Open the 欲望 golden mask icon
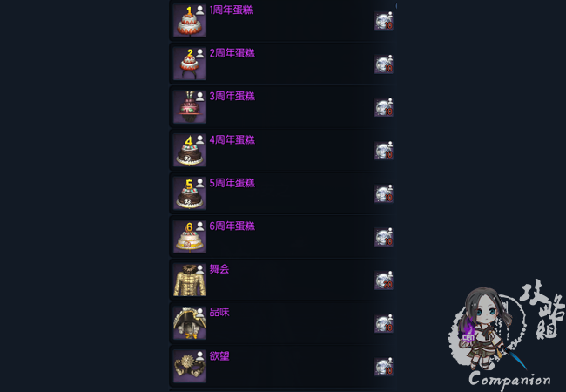The height and width of the screenshot is (392, 566). (190, 366)
